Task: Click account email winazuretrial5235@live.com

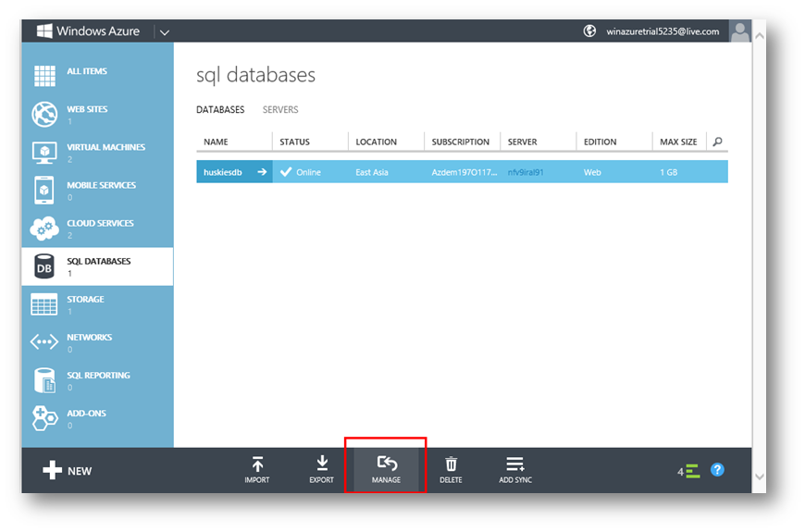Action: tap(663, 31)
